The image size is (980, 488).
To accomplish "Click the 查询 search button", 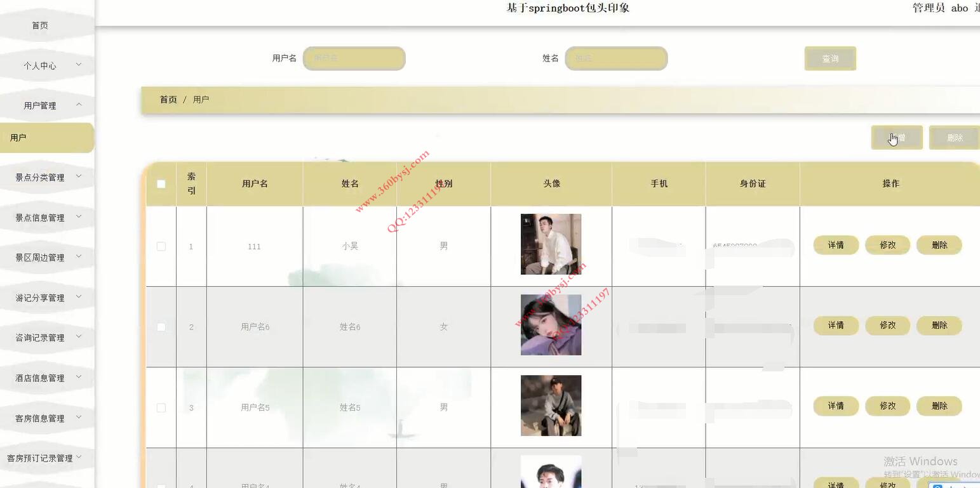I will [830, 58].
